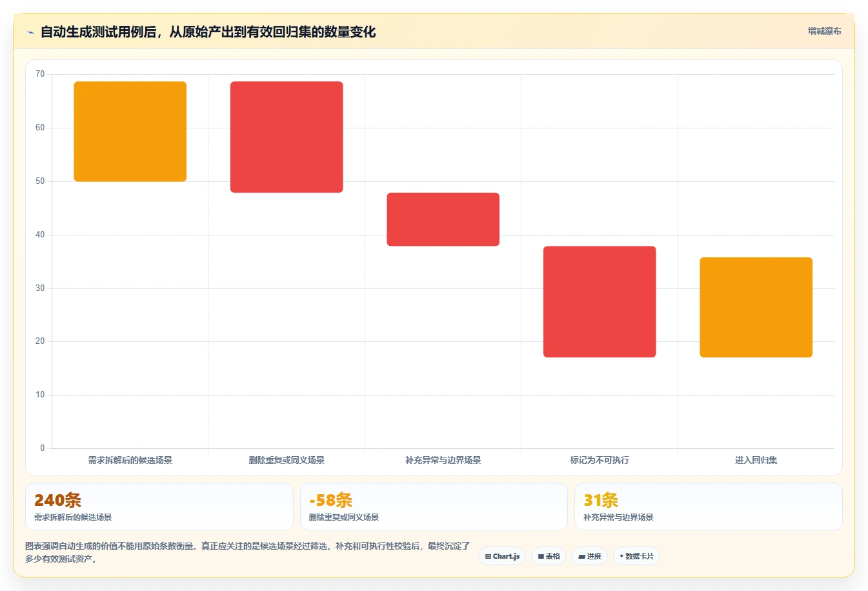Select the orange bar for 进入回归集
868x591 pixels.
(x=756, y=307)
